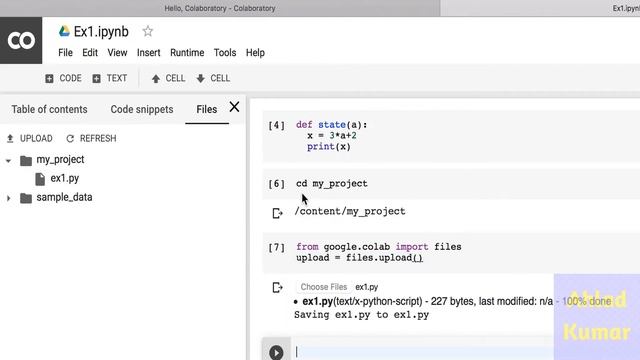Click REFRESH in the Files panel
Image resolution: width=640 pixels, height=360 pixels.
tap(91, 138)
